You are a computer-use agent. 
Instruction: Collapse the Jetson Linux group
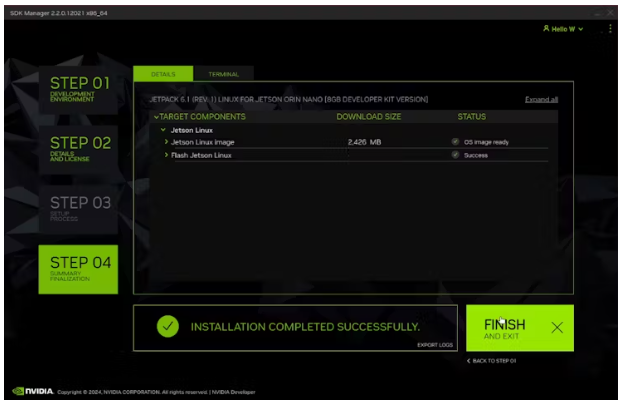[162, 130]
